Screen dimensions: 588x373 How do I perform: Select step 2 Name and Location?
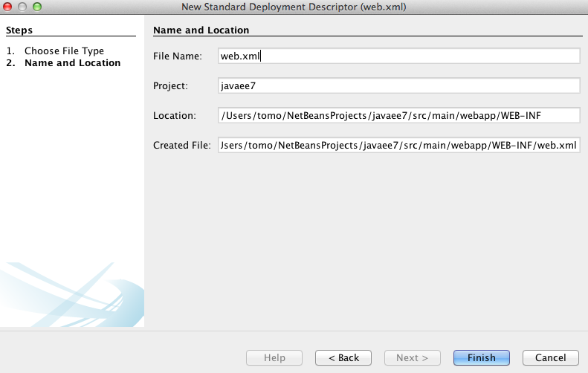(63, 62)
